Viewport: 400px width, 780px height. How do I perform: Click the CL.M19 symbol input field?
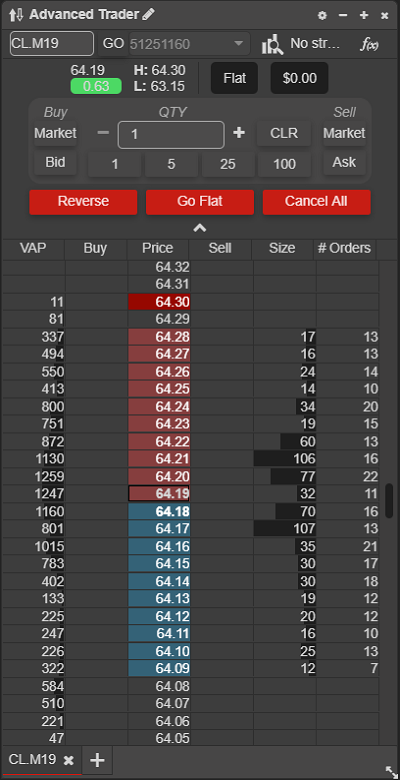tap(52, 44)
